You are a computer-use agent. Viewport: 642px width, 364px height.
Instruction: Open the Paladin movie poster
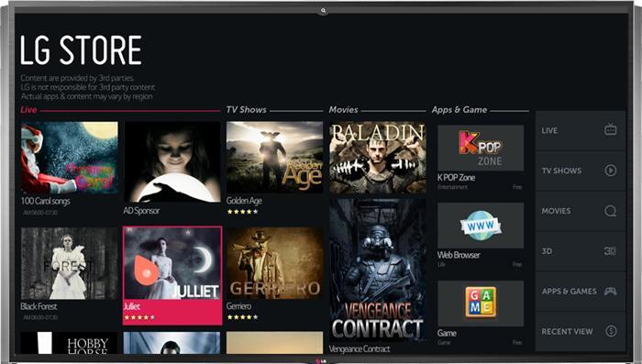click(x=378, y=157)
